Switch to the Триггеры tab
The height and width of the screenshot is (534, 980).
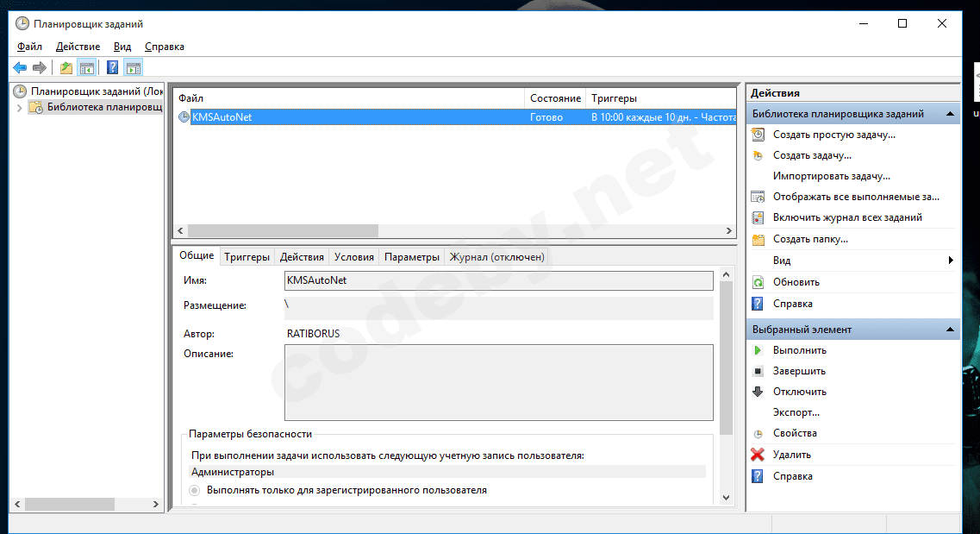point(247,257)
